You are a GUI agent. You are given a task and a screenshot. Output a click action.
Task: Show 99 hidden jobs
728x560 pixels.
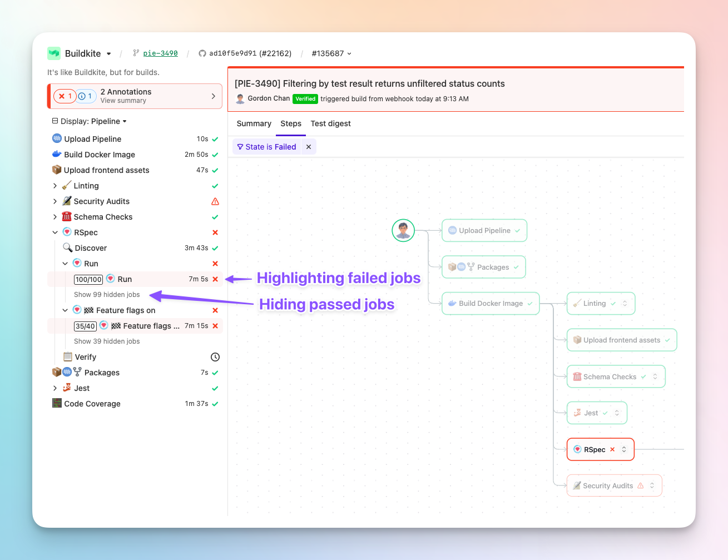(107, 295)
